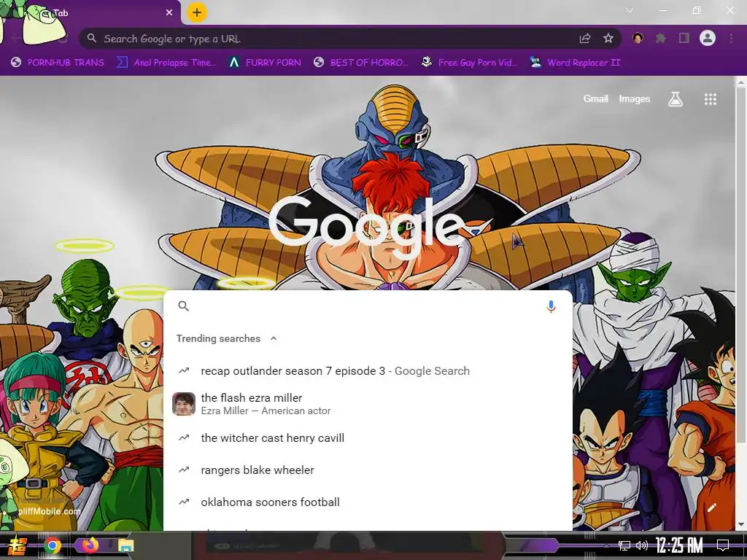This screenshot has width=747, height=560.
Task: Click Chrome icon in the taskbar
Action: pos(53,545)
